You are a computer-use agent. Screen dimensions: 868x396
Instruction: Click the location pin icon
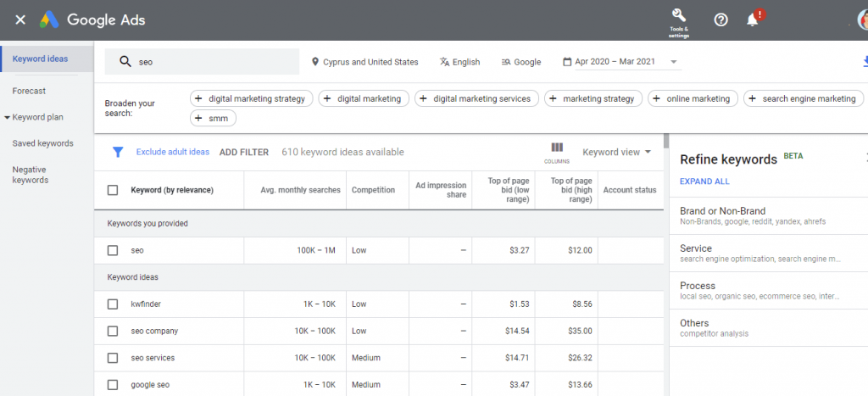point(315,62)
